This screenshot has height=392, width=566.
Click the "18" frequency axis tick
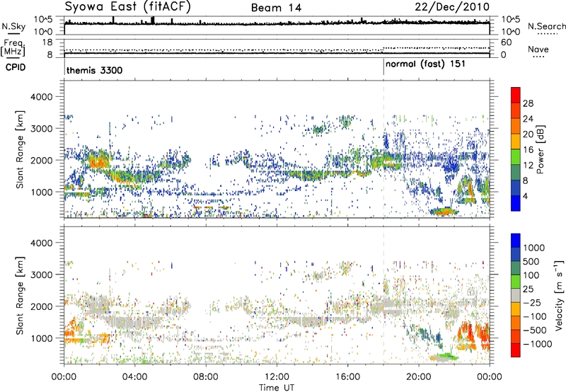click(47, 42)
